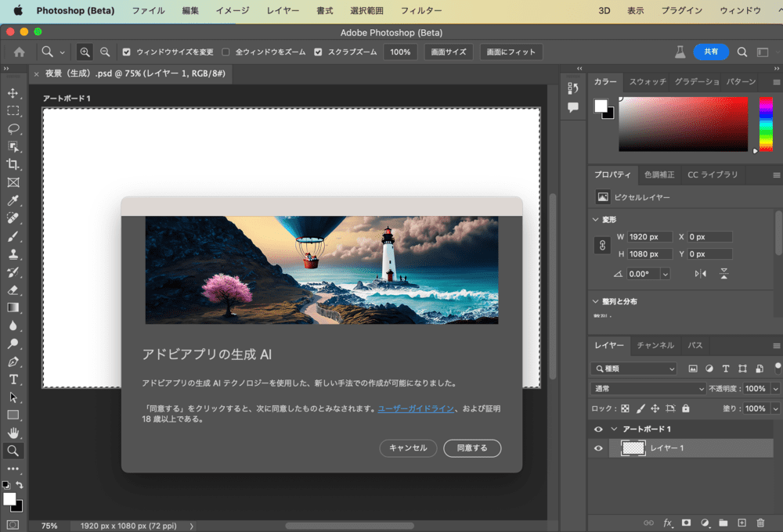
Task: Select the Blur tool
Action: point(13,326)
